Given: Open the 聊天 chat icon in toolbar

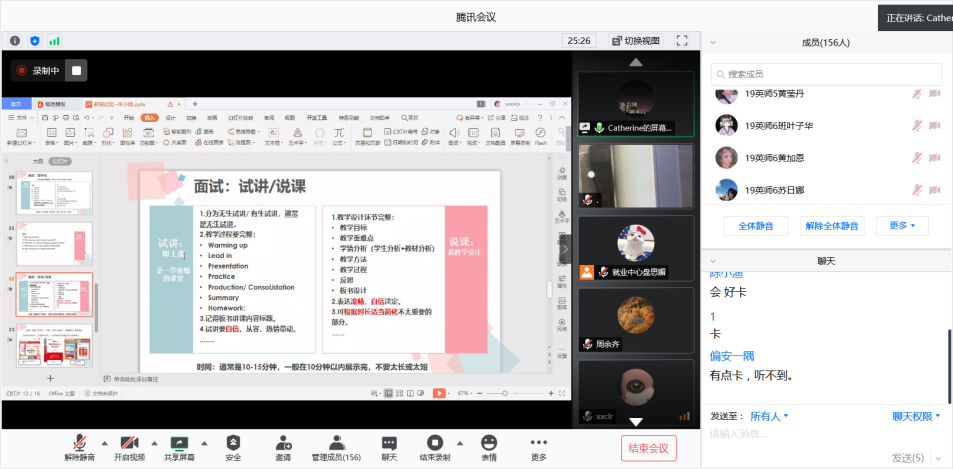Looking at the screenshot, I should tap(389, 442).
